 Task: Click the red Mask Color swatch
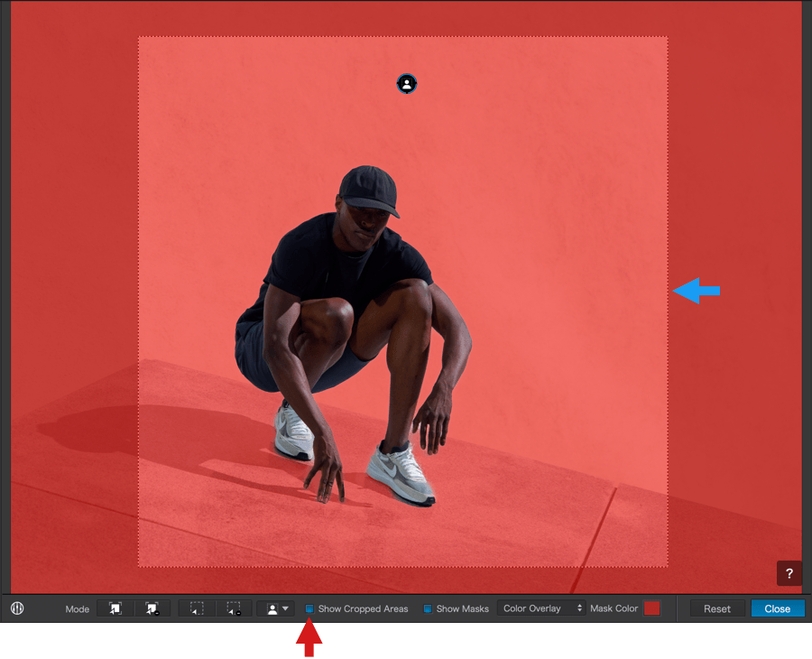[651, 608]
